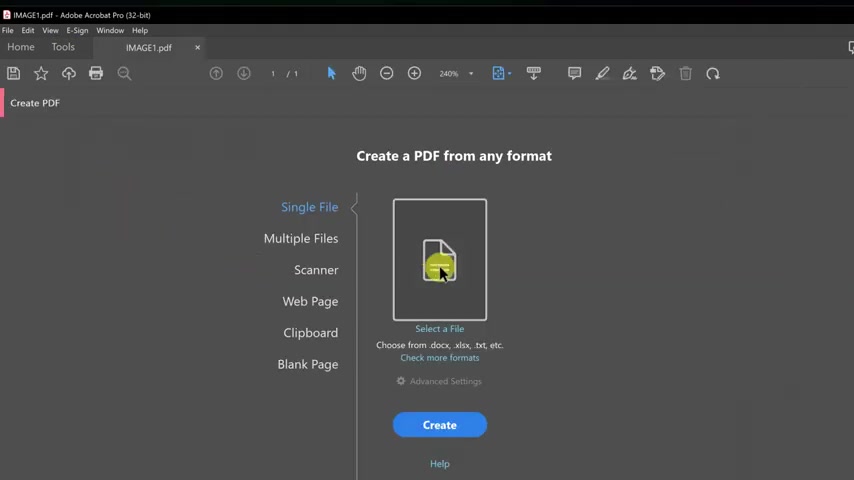Image resolution: width=854 pixels, height=480 pixels.
Task: Click the page number input field
Action: click(273, 74)
